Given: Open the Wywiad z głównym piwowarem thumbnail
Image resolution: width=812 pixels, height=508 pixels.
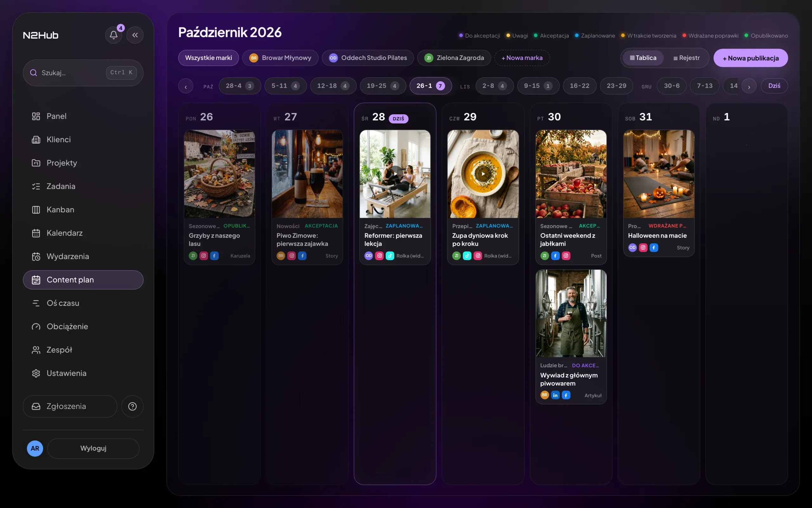Looking at the screenshot, I should point(571,313).
